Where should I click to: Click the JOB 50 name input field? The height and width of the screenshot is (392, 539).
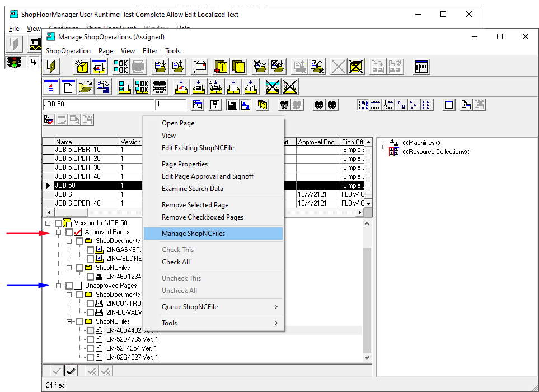(99, 104)
